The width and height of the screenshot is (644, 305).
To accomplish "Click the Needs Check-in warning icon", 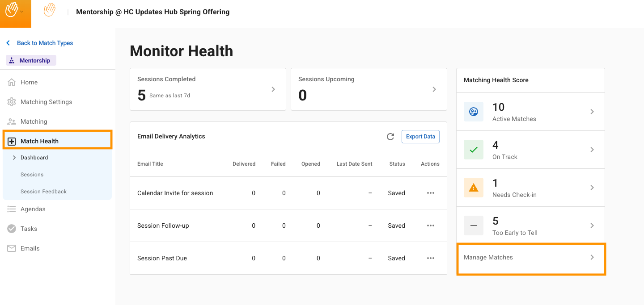I will pyautogui.click(x=474, y=188).
